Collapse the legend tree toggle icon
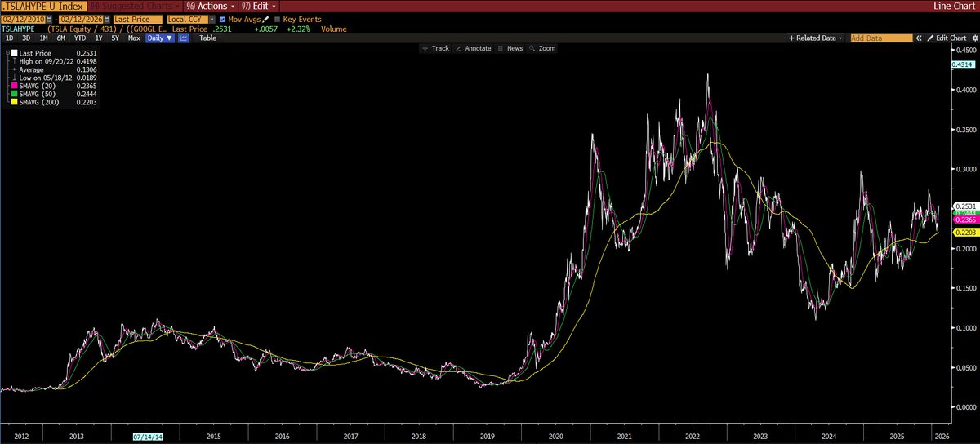This screenshot has width=980, height=444. (8, 53)
